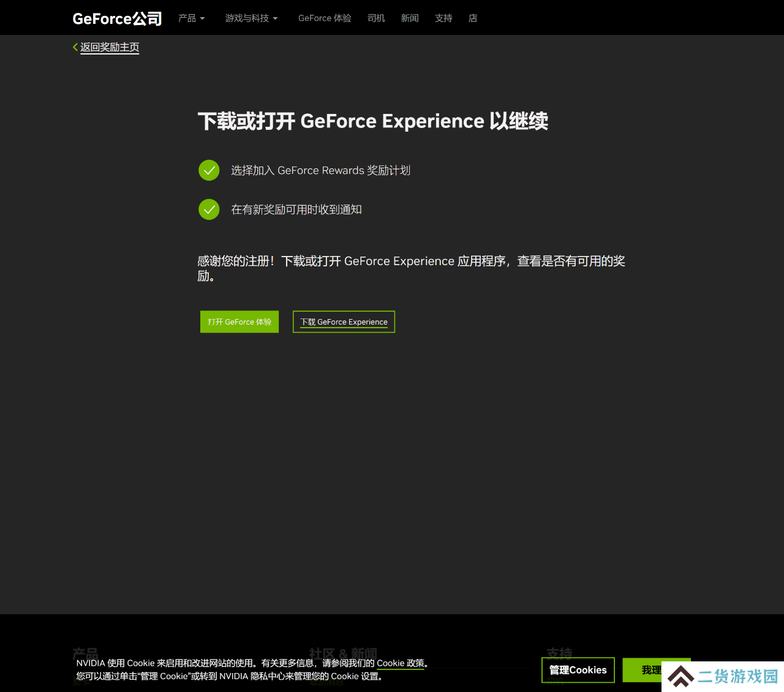This screenshot has height=692, width=784.
Task: Click the text 选择加入 GeForce Rewards 奖励计划
Action: coord(320,170)
